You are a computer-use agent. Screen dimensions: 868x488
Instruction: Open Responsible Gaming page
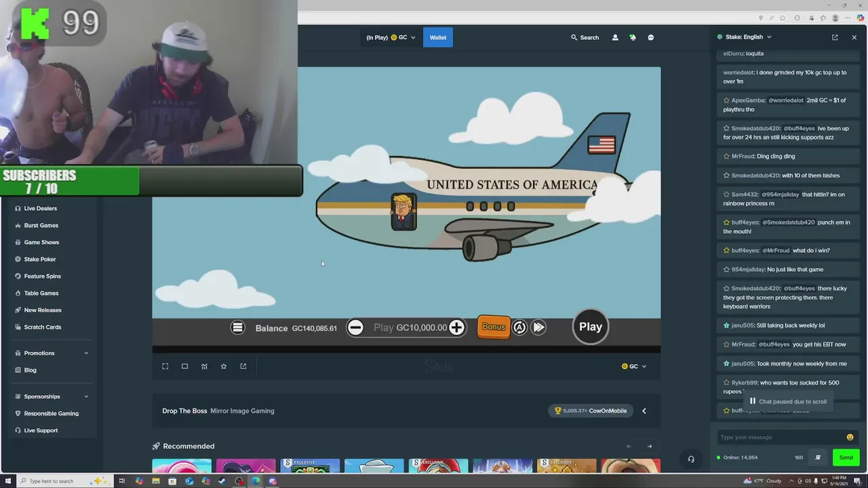coord(52,413)
